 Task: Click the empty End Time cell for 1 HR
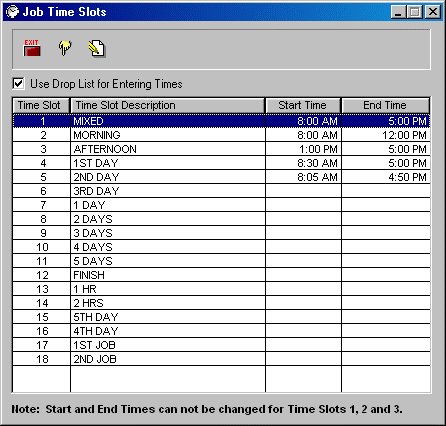pos(386,289)
